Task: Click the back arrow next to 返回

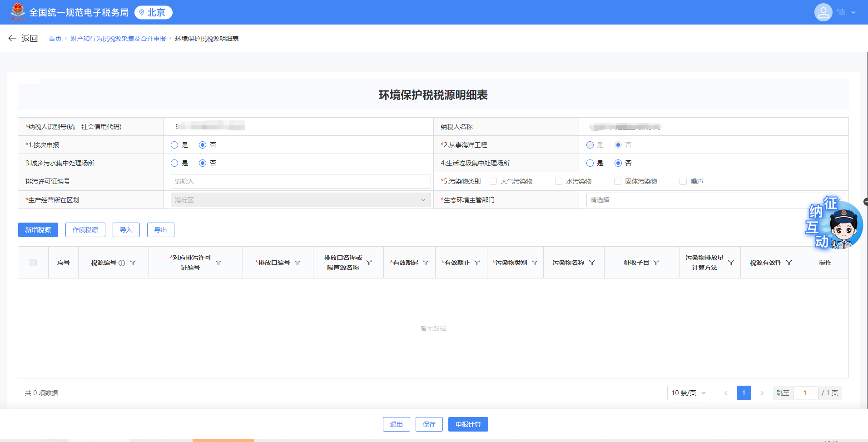Action: coord(12,38)
